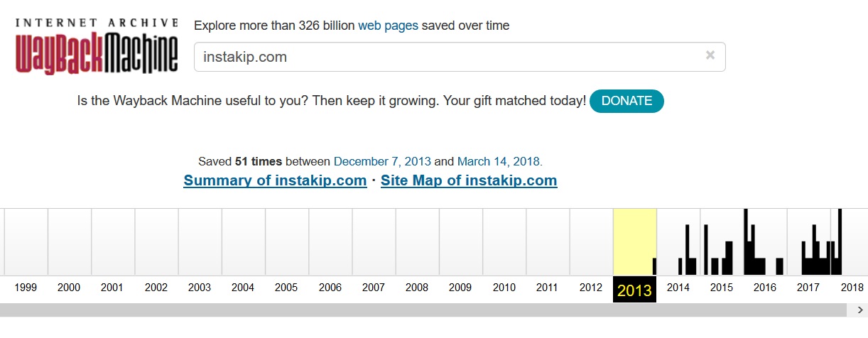Open the March 14, 2018 capture link
This screenshot has width=868, height=338.
click(499, 161)
